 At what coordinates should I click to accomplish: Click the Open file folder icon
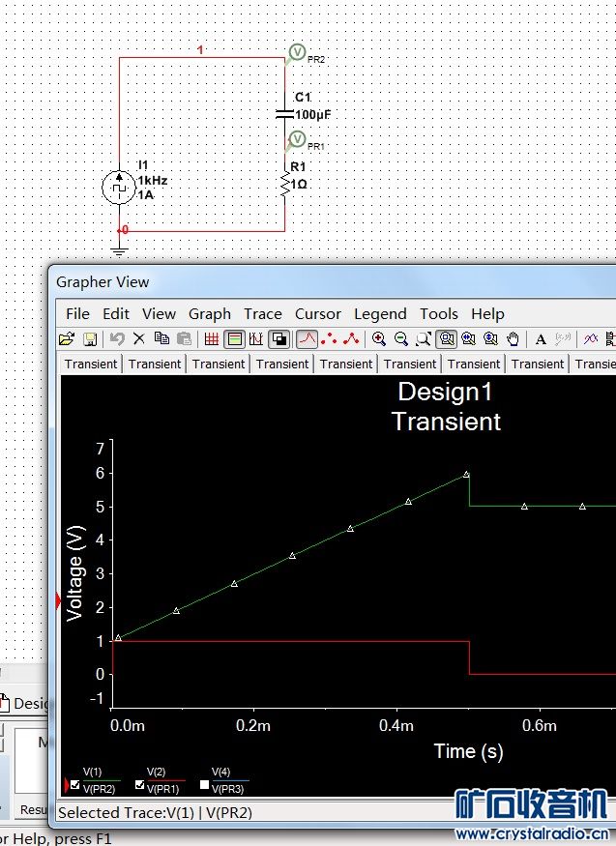click(67, 338)
